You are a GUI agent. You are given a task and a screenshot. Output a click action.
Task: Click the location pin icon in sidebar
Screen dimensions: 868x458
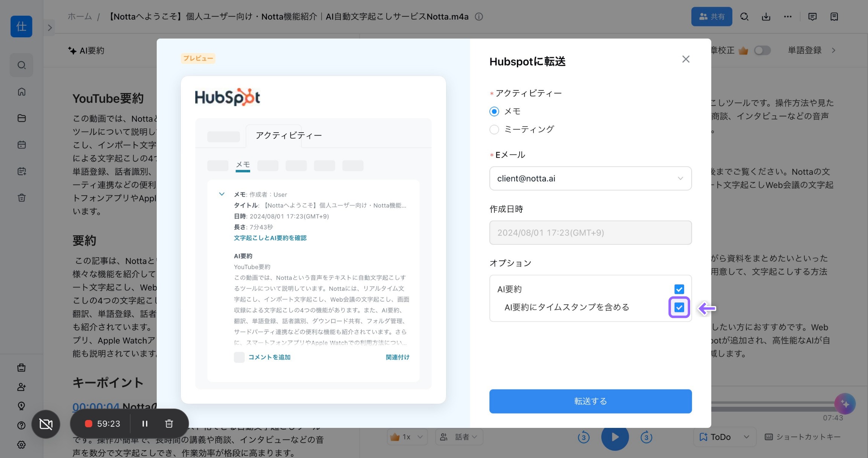pyautogui.click(x=21, y=406)
